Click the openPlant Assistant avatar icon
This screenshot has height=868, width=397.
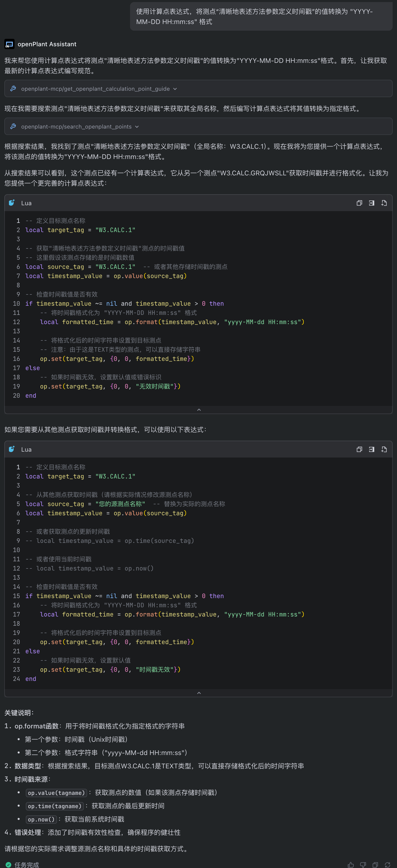(x=9, y=44)
